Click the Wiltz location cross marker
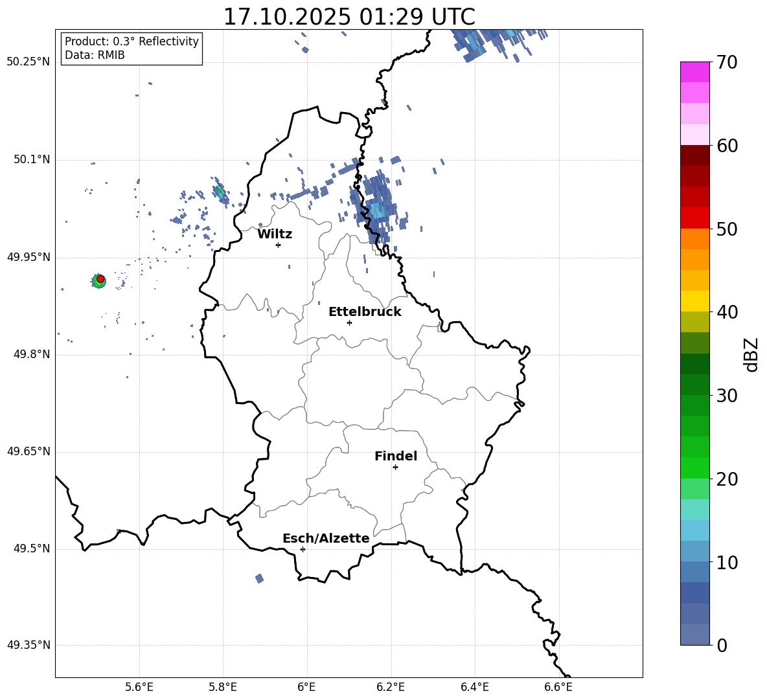The width and height of the screenshot is (767, 700). pyautogui.click(x=278, y=245)
